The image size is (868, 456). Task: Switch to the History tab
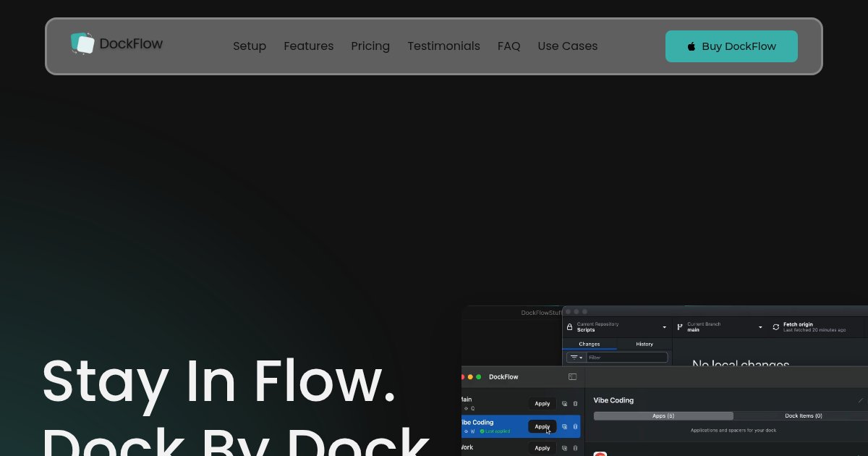click(x=644, y=344)
